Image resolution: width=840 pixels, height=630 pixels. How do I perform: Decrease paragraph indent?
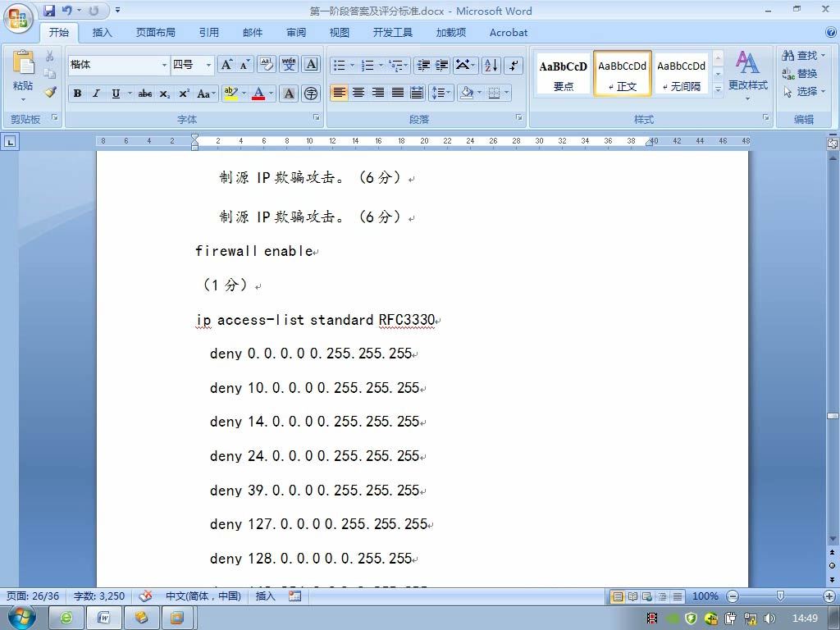coord(423,66)
